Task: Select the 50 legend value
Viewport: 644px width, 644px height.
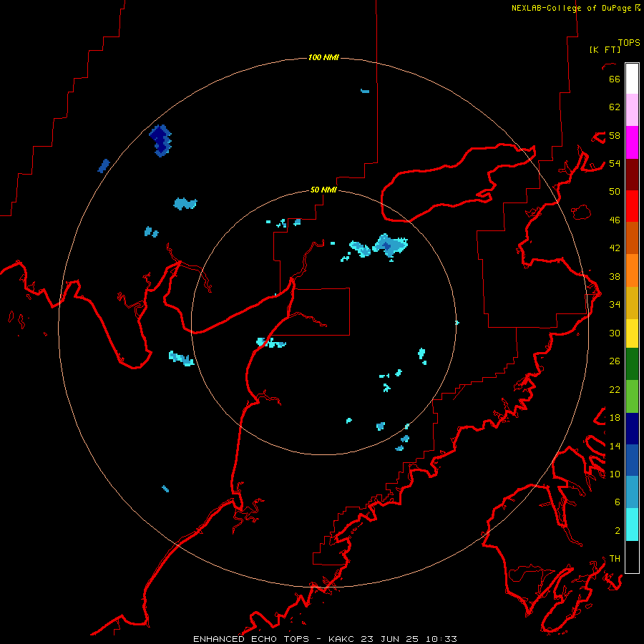Action: pyautogui.click(x=615, y=192)
